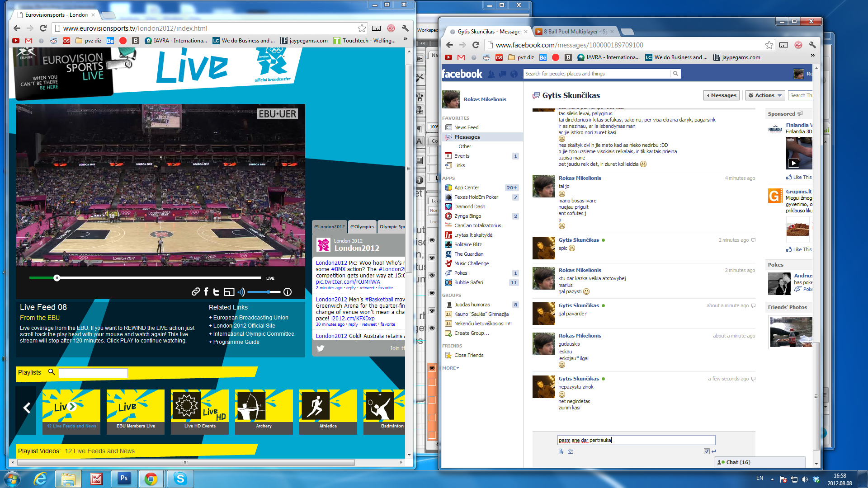Mute the video player sound
Viewport: 868px width, 488px height.
pos(241,292)
